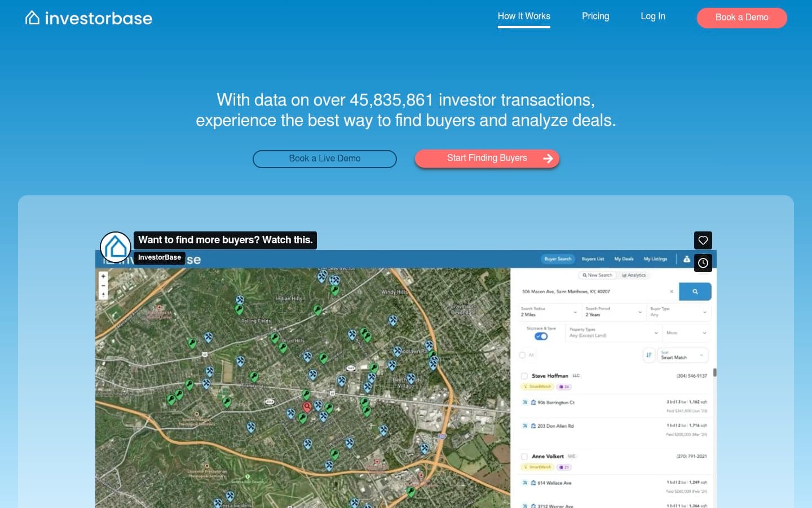The width and height of the screenshot is (812, 508).
Task: Click Anne Volkert buyer name
Action: [x=548, y=456]
